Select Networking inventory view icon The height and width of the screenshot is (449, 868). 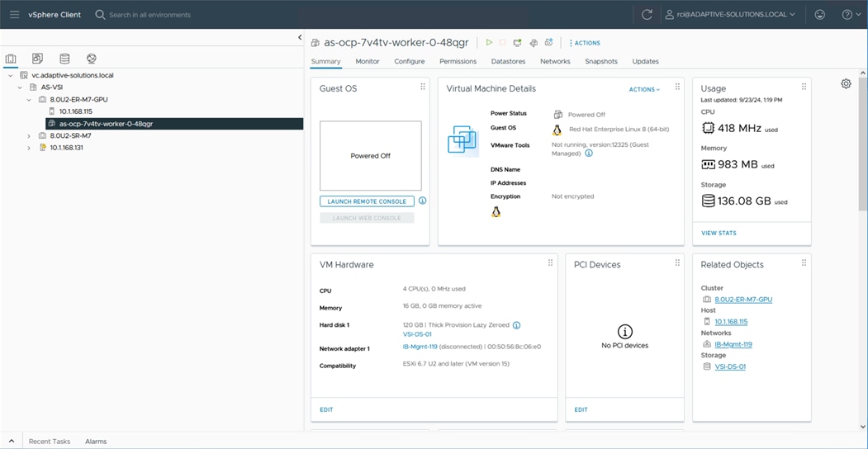[92, 59]
